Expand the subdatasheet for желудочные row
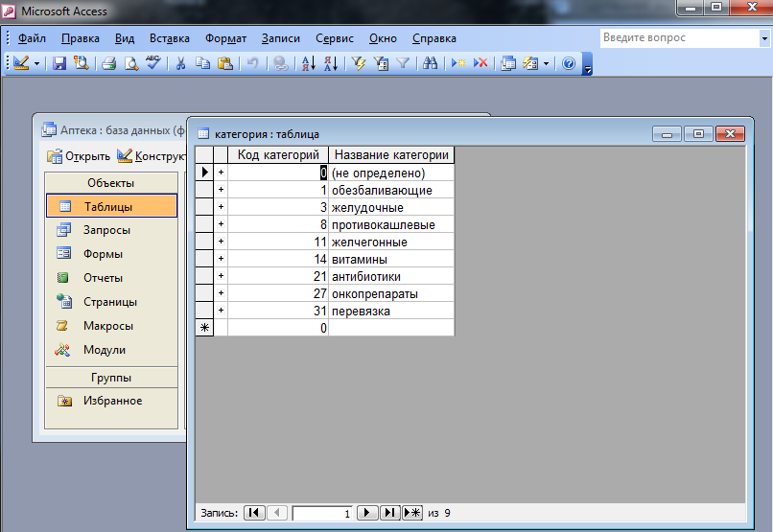Screen dimensions: 773x532 point(221,207)
